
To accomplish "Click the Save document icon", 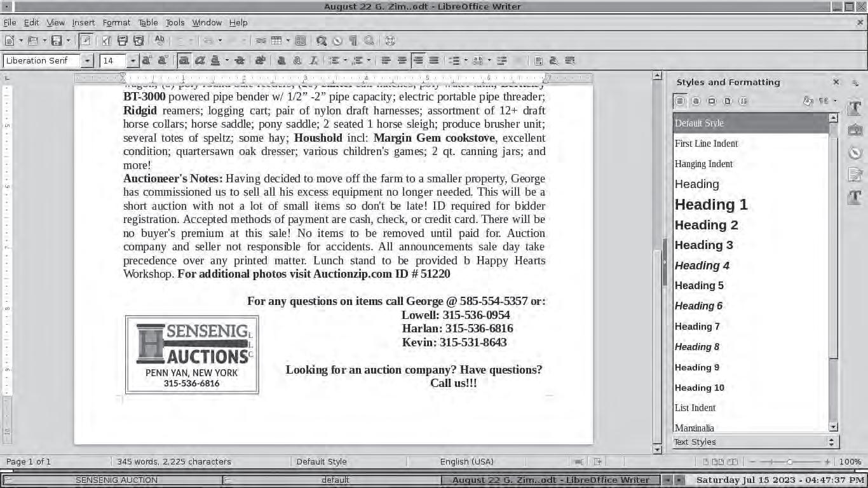I will (57, 41).
